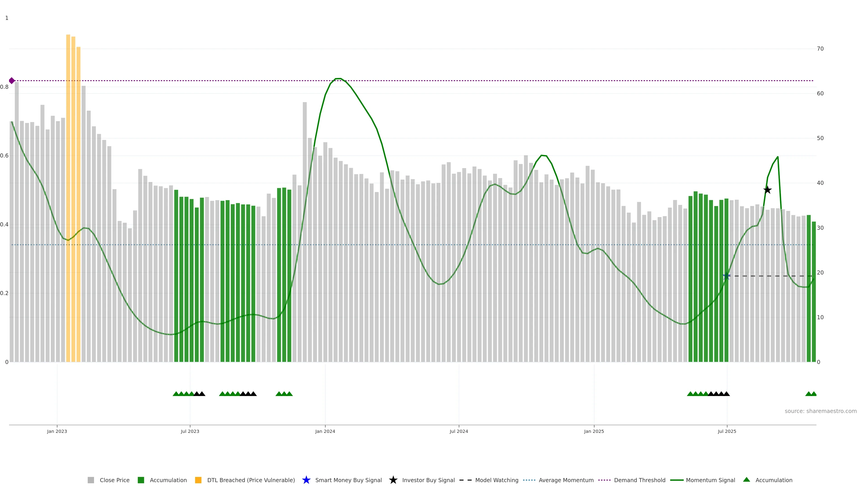
Task: Toggle the Model Watching legend entry
Action: [x=497, y=480]
